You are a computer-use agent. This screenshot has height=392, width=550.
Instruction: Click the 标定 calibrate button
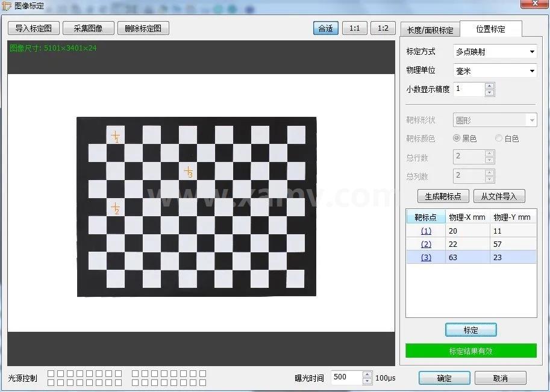470,330
